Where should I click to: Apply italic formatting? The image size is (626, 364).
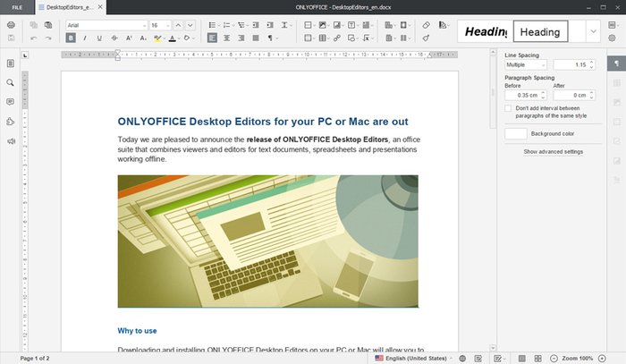coord(85,38)
